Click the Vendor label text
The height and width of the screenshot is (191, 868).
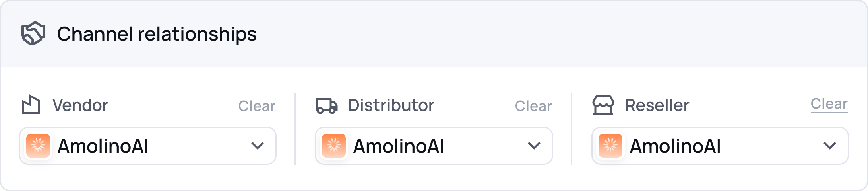80,105
